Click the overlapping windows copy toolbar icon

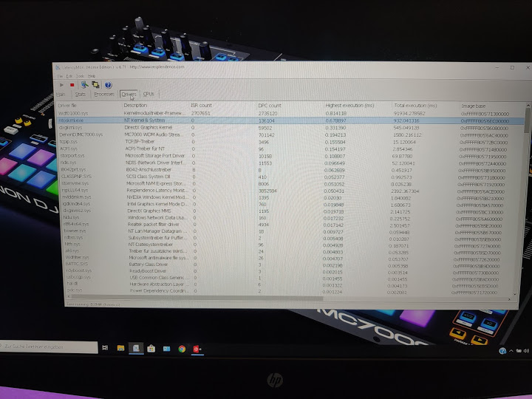[x=95, y=85]
